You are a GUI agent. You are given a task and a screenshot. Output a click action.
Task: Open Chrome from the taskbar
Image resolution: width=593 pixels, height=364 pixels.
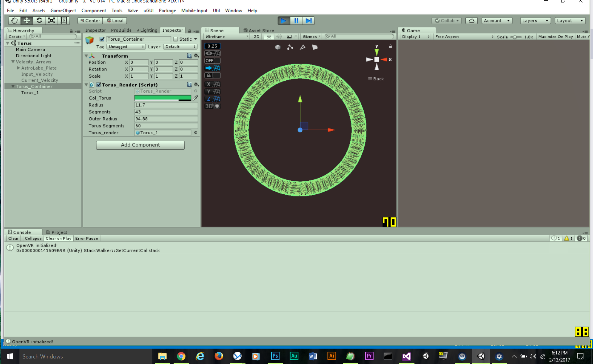(181, 356)
